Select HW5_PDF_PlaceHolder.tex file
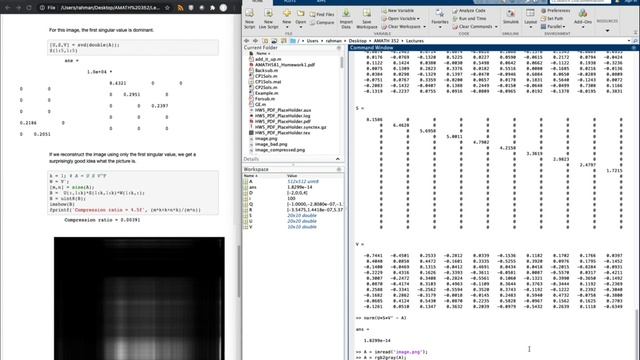Screen dimensions: 640x360 282,133
